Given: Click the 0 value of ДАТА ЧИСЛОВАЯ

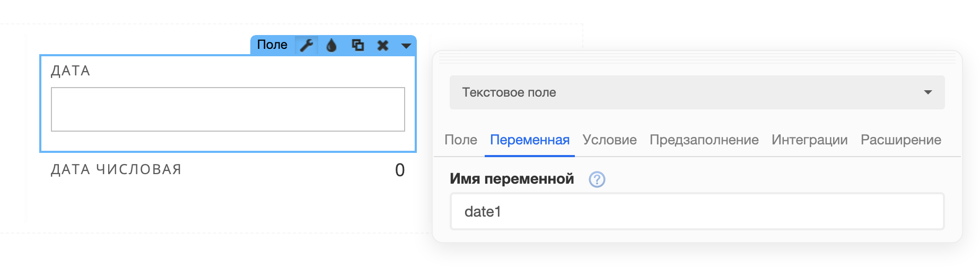Looking at the screenshot, I should point(400,170).
